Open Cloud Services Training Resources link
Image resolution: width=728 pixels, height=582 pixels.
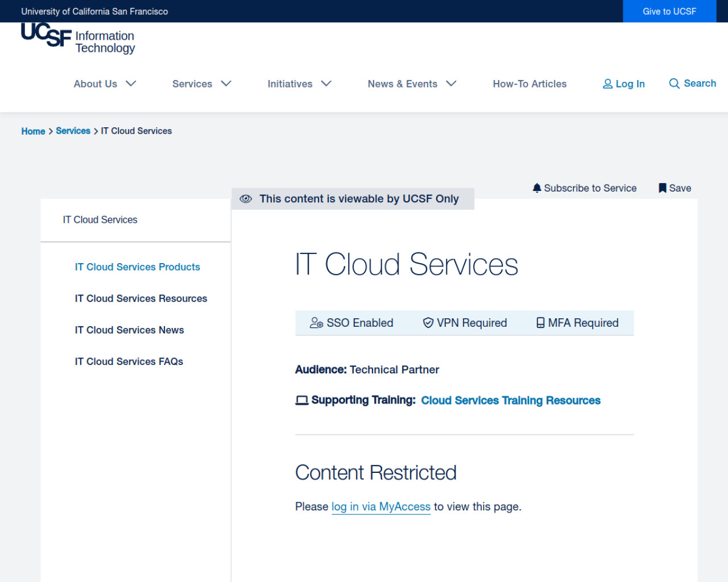tap(511, 401)
